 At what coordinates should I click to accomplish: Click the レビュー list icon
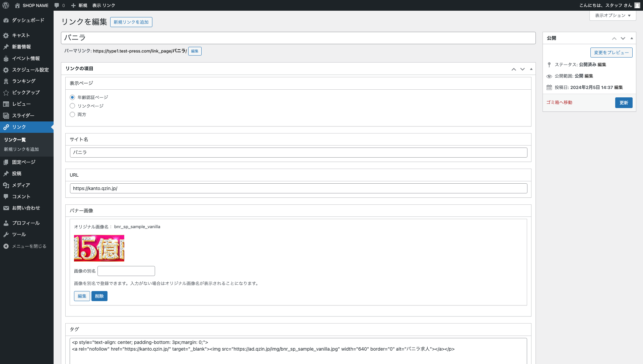coord(6,104)
